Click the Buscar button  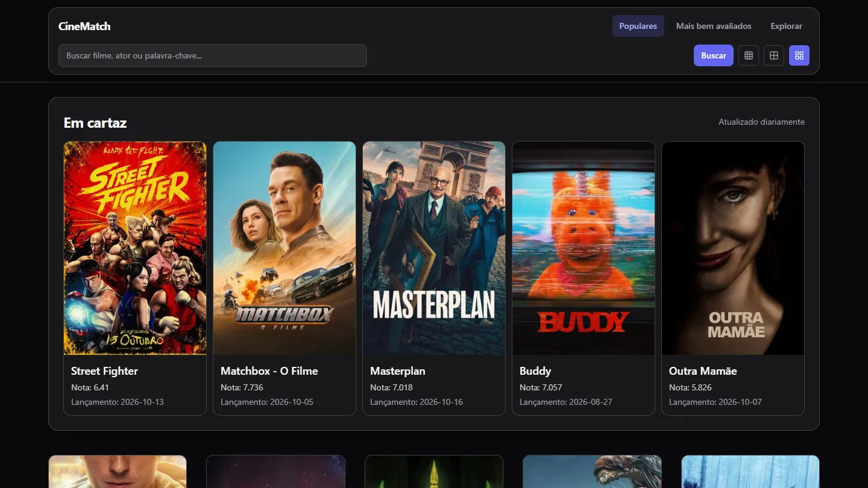point(714,55)
